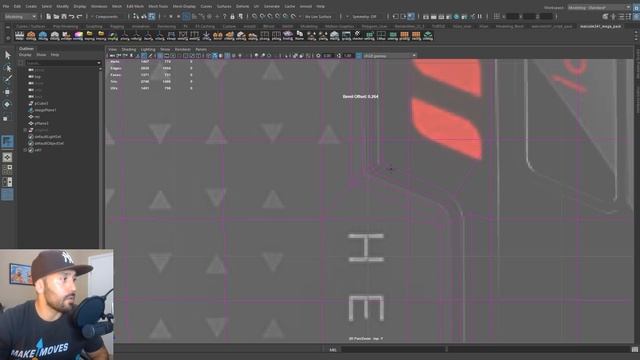Switch to the Poly Modeling shelf tab
Image resolution: width=640 pixels, height=360 pixels.
65,27
